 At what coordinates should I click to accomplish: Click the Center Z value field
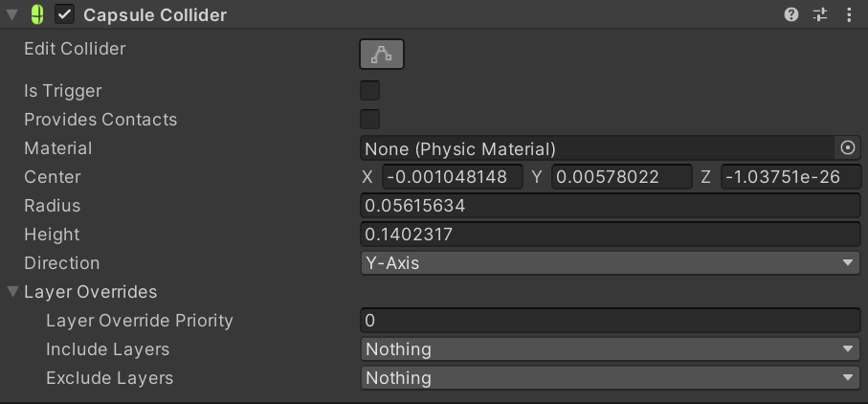(x=790, y=177)
